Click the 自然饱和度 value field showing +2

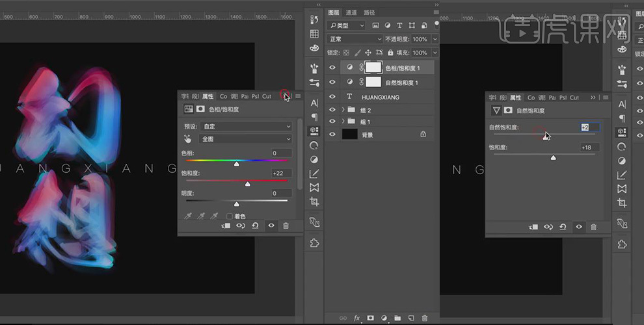590,127
